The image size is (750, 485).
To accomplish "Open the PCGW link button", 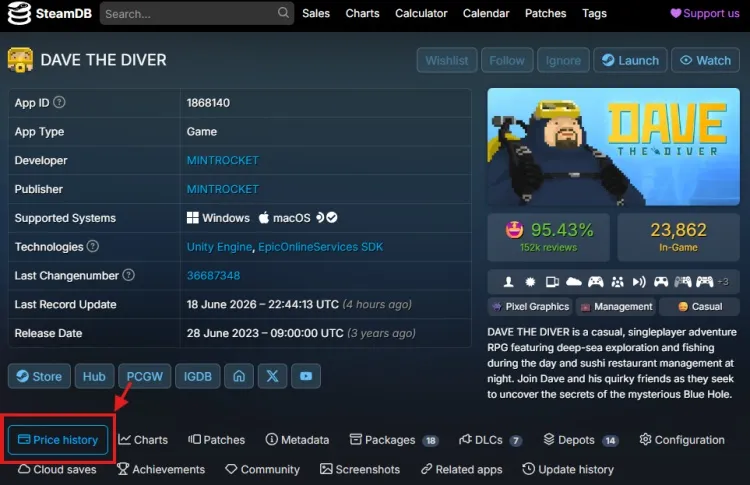I will (x=144, y=376).
